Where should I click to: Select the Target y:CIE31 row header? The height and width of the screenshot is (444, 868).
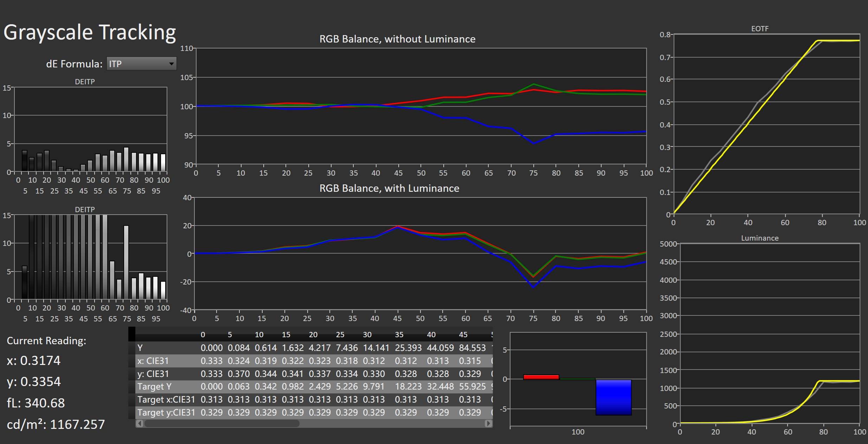(x=166, y=412)
